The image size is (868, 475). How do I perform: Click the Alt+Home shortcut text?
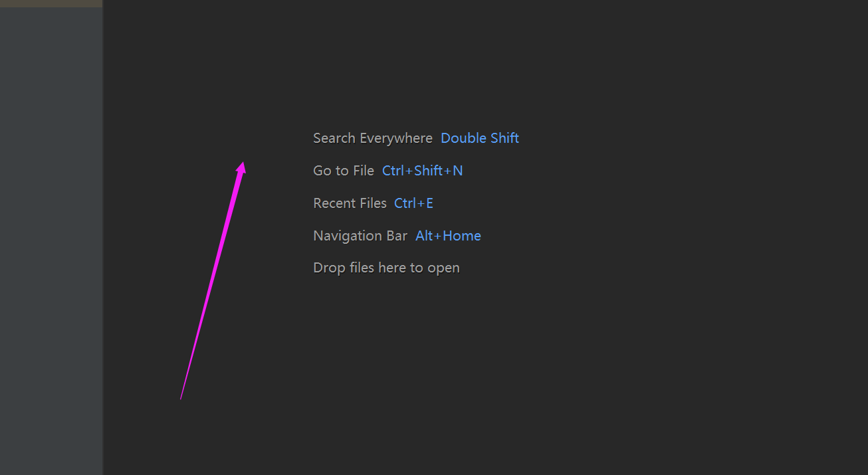(448, 236)
